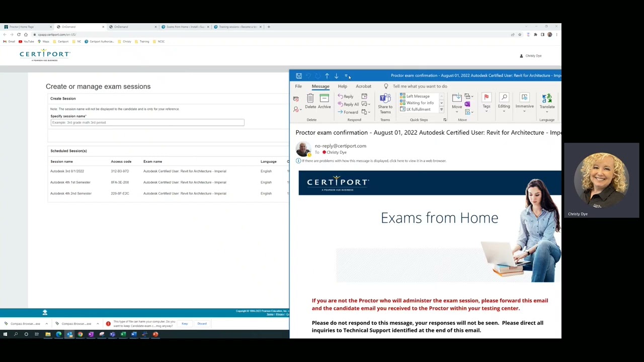Open the Training bookmarks folder

[142, 42]
